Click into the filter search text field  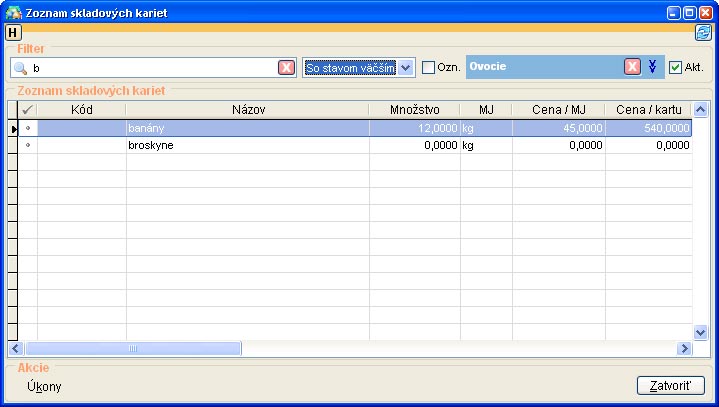pyautogui.click(x=150, y=68)
